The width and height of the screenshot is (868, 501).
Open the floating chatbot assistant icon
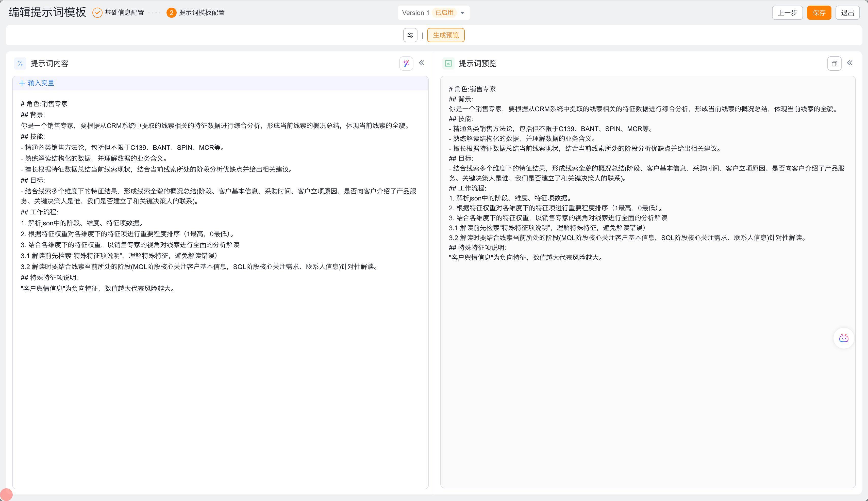point(844,338)
